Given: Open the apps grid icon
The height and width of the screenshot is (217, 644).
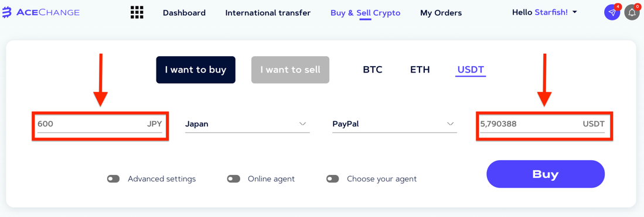Looking at the screenshot, I should 137,13.
